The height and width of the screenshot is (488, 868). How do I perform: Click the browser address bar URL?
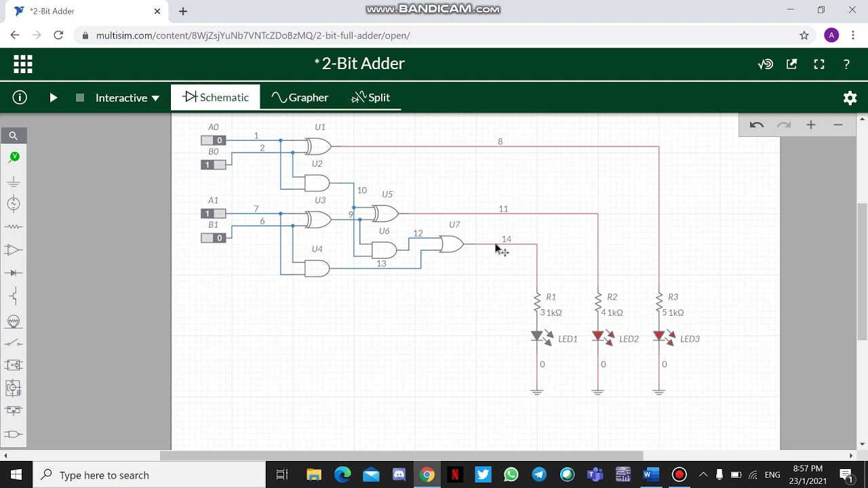[x=253, y=35]
